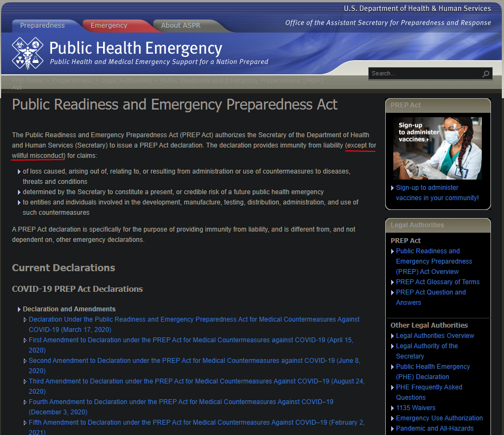
Task: Open Public Health Emergency (PHE) Declaration link
Action: (x=432, y=372)
